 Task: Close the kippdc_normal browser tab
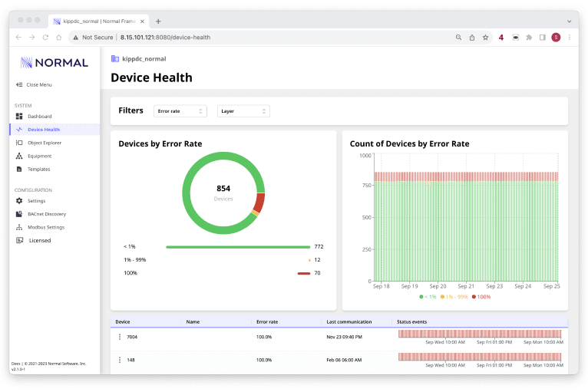point(142,21)
